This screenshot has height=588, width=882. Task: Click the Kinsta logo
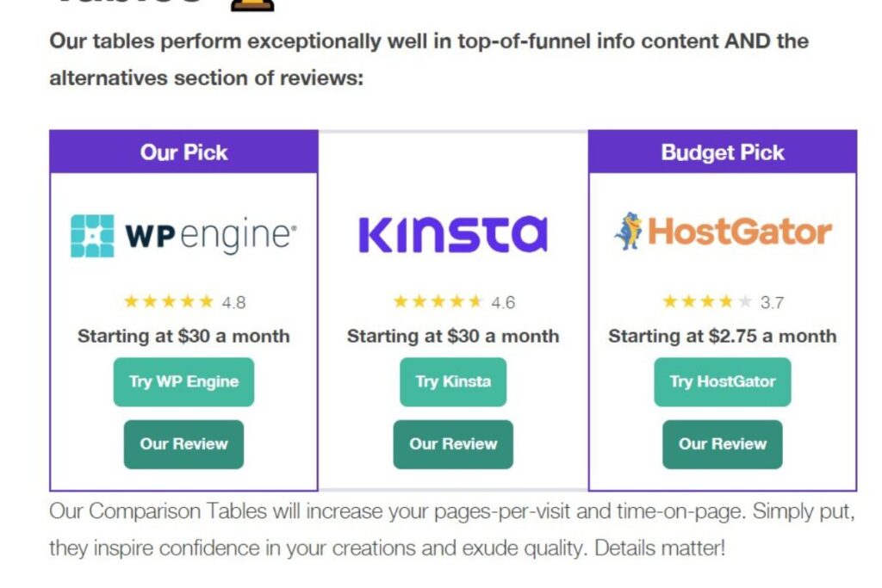click(453, 234)
